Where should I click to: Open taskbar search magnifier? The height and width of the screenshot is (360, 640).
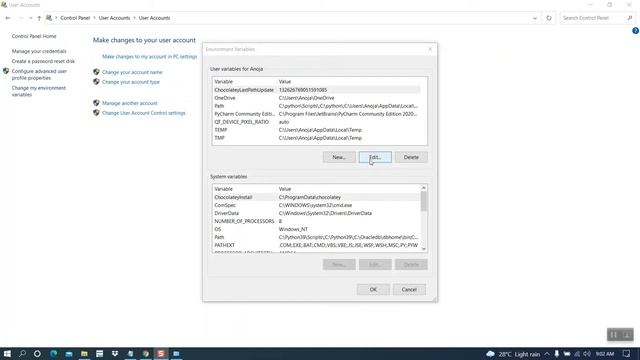[22, 353]
